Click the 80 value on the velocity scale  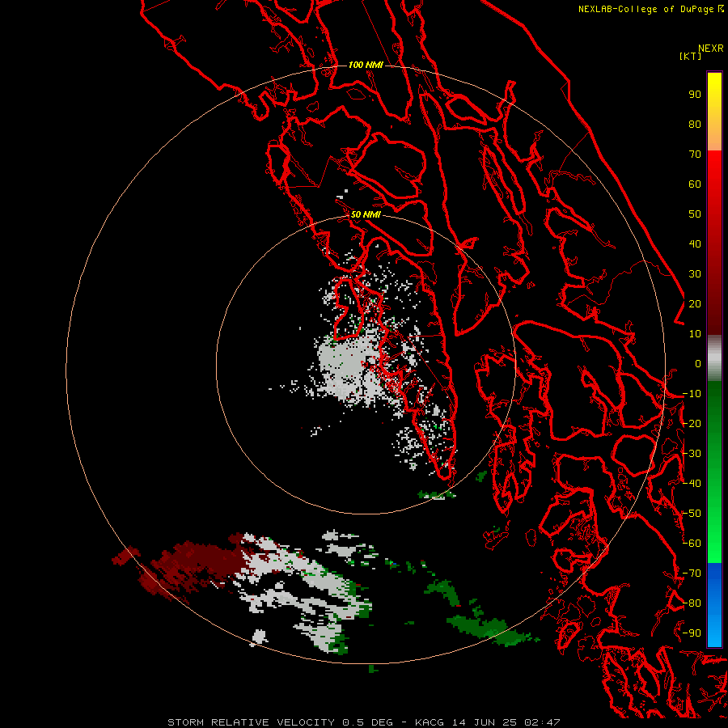[695, 125]
